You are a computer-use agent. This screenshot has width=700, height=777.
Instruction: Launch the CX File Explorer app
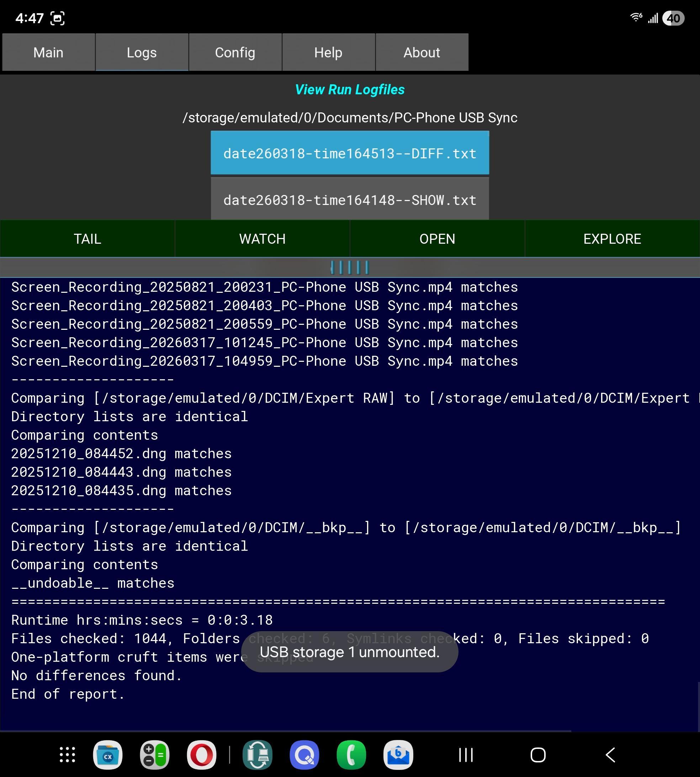pyautogui.click(x=108, y=755)
